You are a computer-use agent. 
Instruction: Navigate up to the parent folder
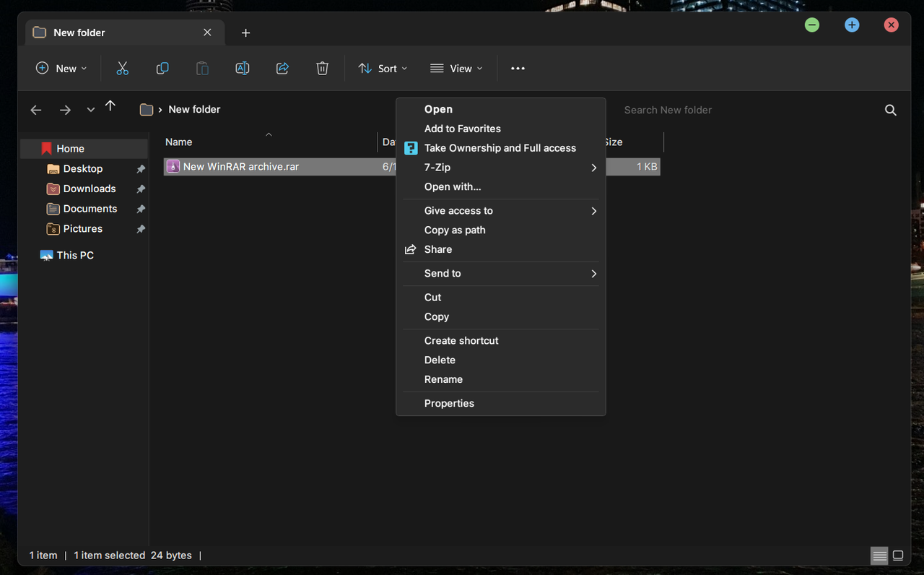pyautogui.click(x=110, y=105)
